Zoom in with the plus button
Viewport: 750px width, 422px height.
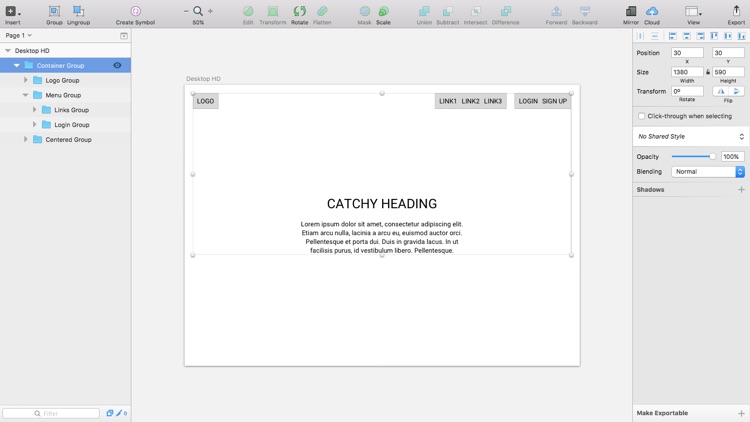pyautogui.click(x=210, y=11)
